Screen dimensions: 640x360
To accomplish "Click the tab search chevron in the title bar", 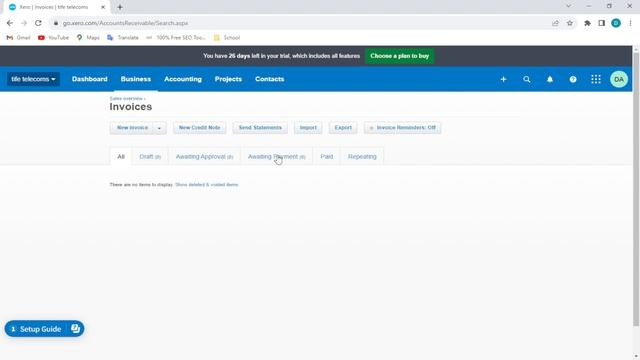I will 568,6.
